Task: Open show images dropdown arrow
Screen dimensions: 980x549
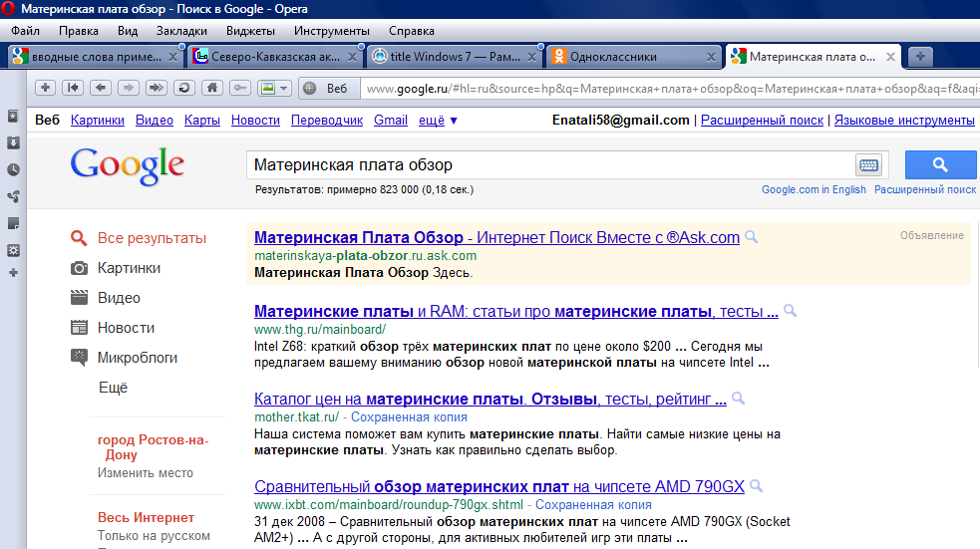Action: click(284, 88)
